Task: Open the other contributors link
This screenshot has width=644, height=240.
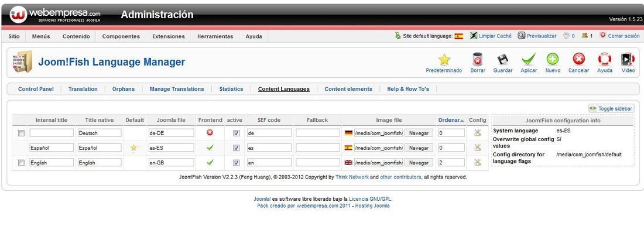Action: 400,177
